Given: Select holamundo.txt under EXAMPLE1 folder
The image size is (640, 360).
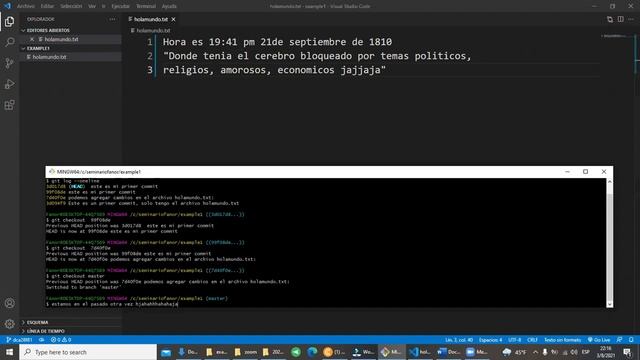Looking at the screenshot, I should pyautogui.click(x=49, y=57).
